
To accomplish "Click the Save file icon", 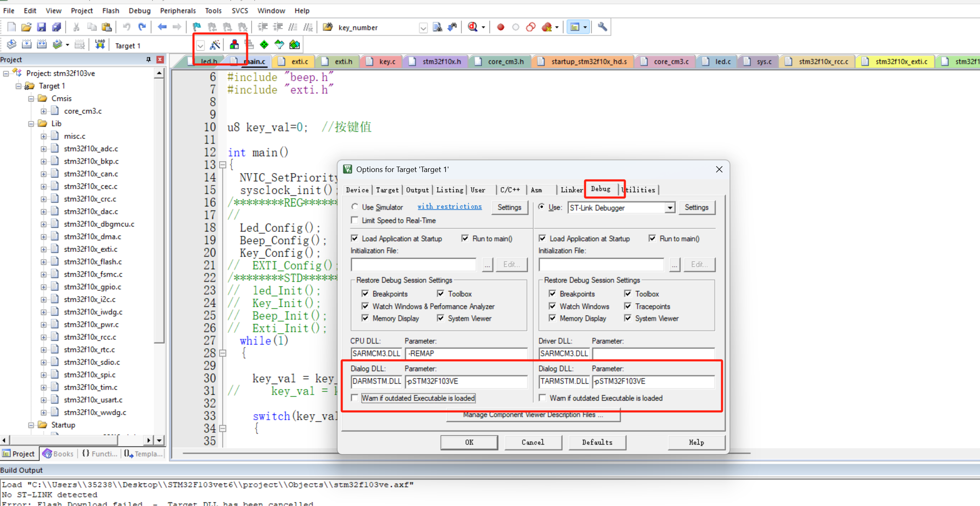I will click(41, 27).
